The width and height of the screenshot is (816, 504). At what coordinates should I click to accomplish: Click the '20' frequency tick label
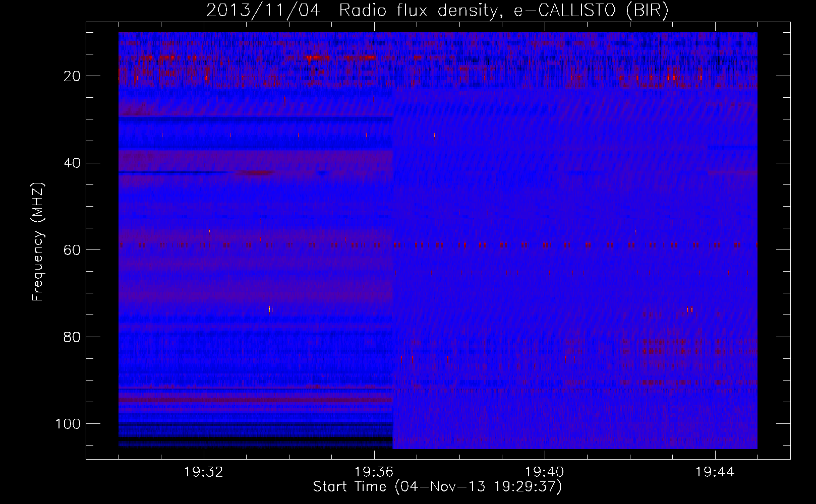[73, 76]
